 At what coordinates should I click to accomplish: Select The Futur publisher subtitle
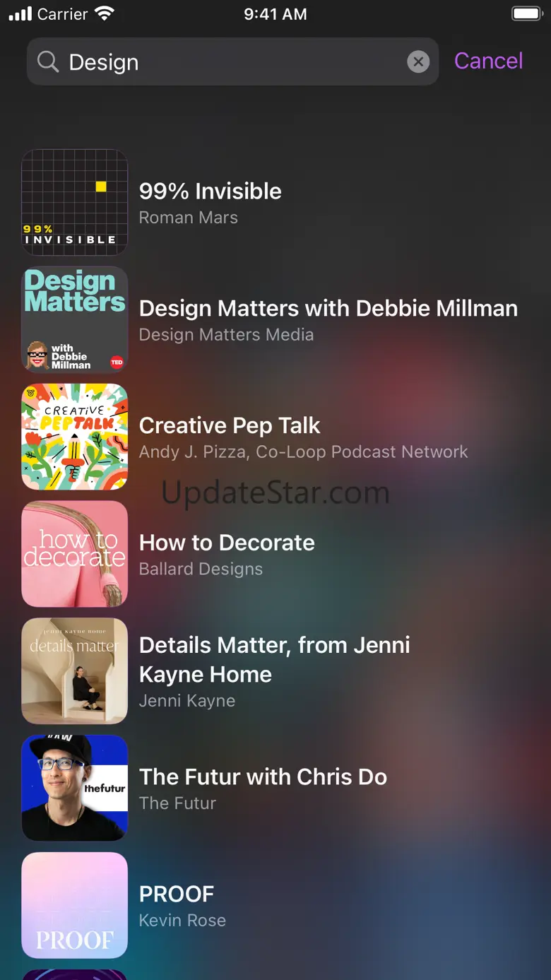177,803
